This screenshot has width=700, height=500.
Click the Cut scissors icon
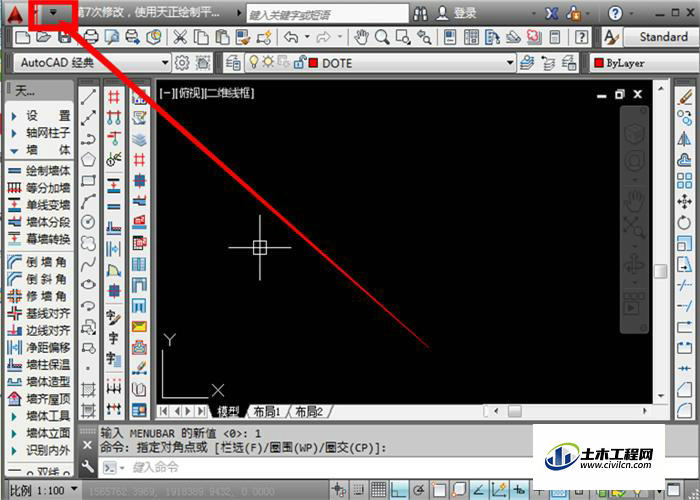tap(180, 37)
